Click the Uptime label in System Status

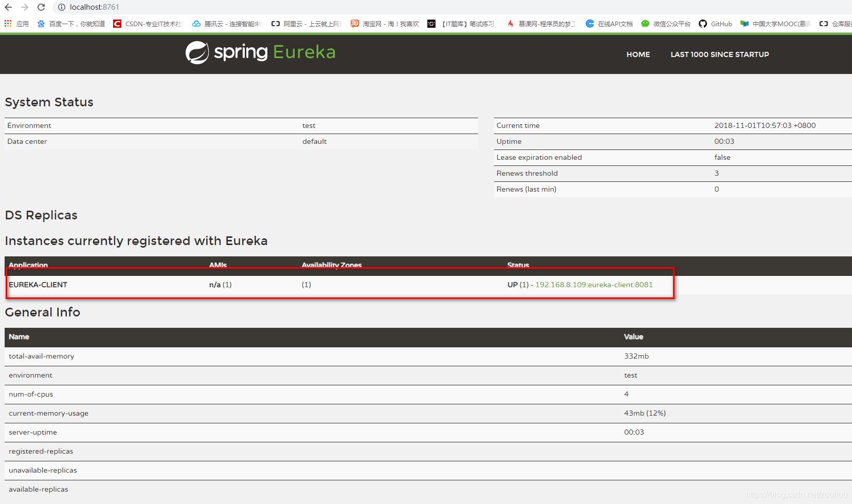click(509, 141)
